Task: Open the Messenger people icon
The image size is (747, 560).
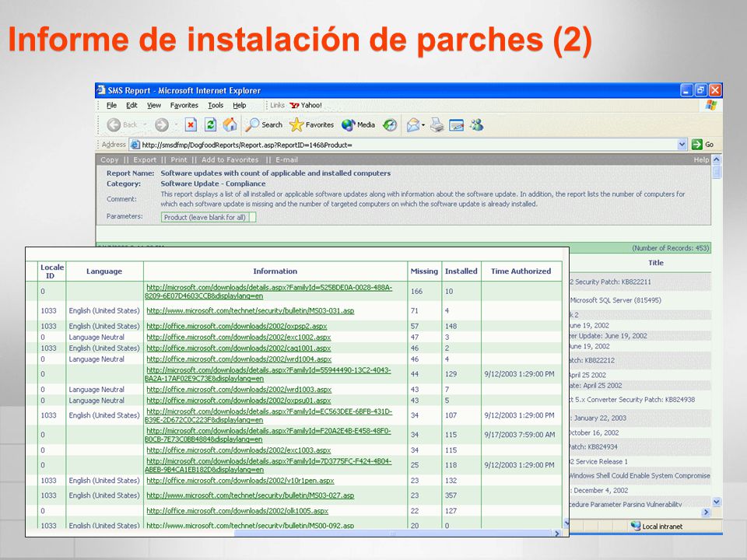Action: [x=476, y=124]
